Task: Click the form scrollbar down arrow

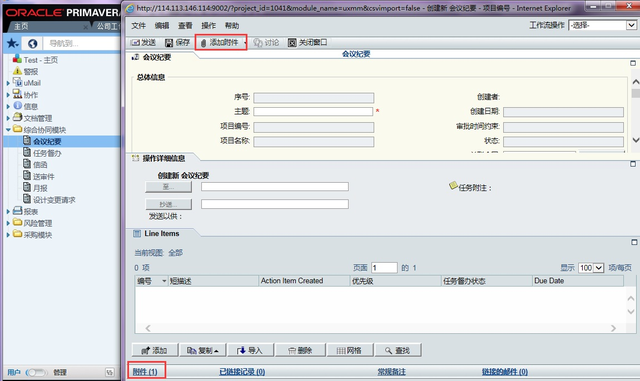Action: (636, 140)
